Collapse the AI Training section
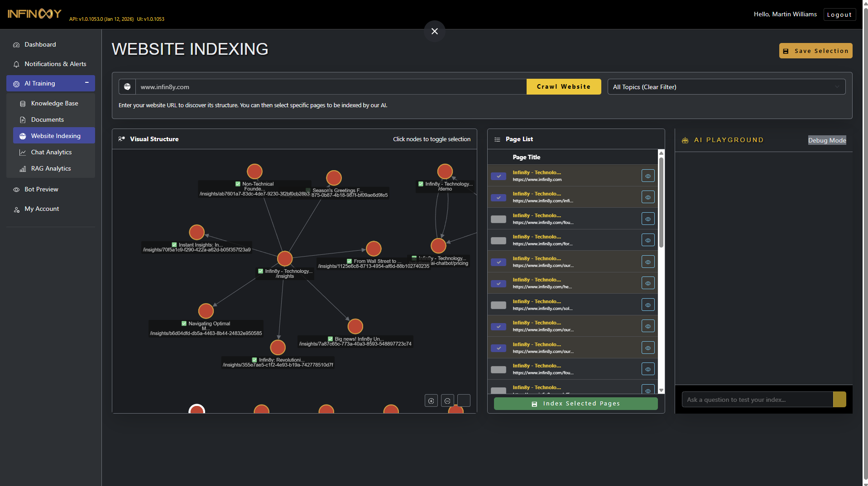Viewport: 868px width, 486px height. tap(86, 83)
